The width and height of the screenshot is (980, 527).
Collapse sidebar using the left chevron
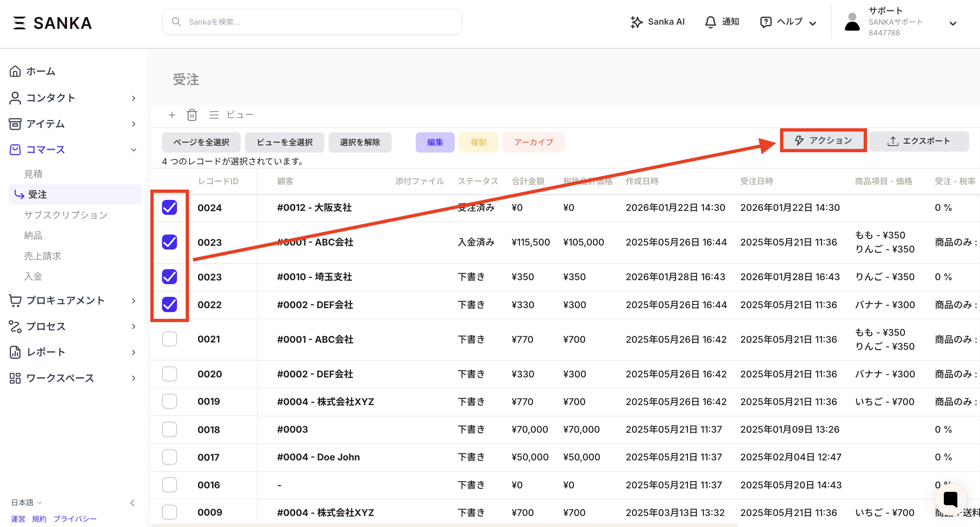point(132,503)
